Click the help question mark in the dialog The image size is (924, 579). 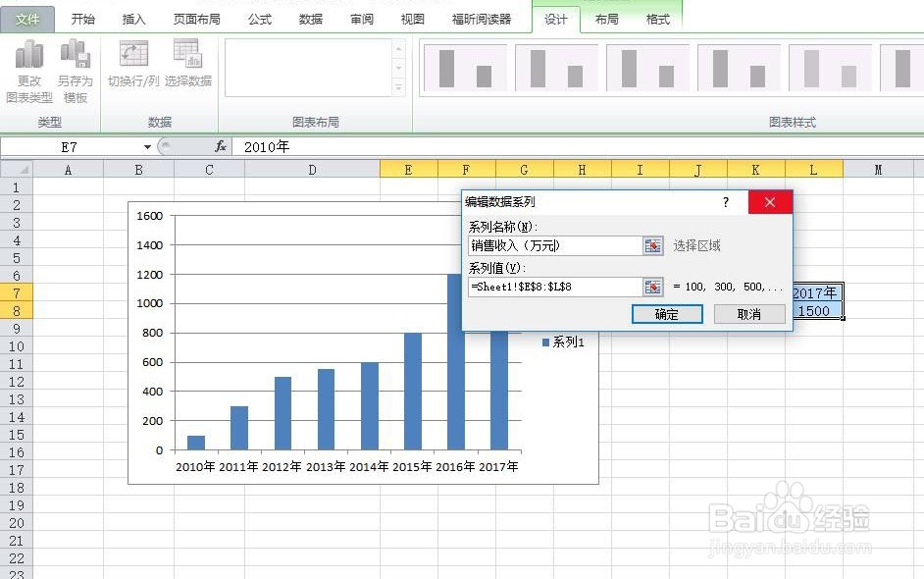[x=726, y=201]
